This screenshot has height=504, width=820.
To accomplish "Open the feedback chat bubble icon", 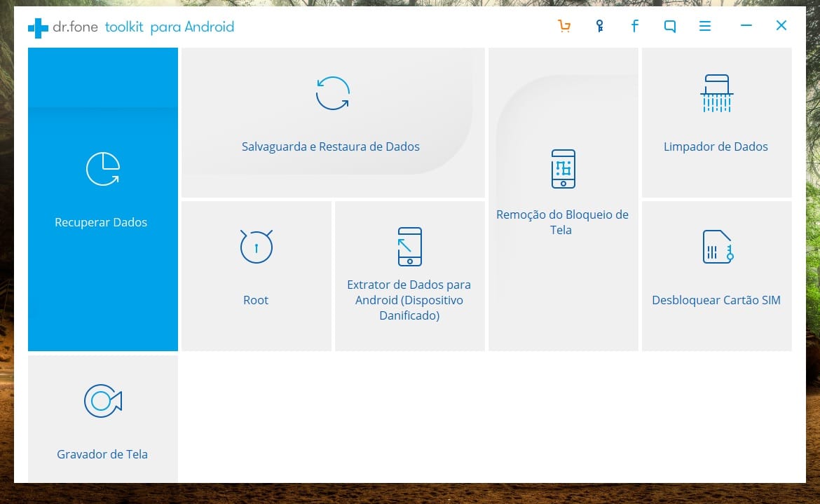I will [x=670, y=26].
